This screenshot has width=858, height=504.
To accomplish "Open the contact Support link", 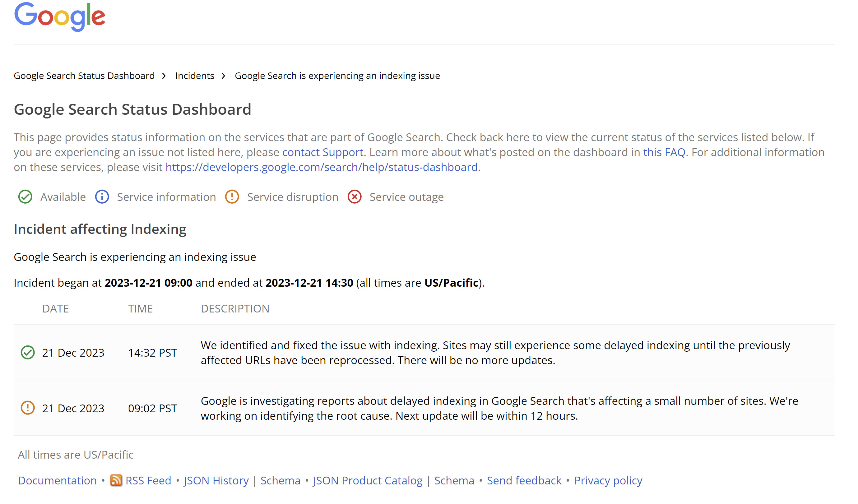I will click(x=322, y=152).
